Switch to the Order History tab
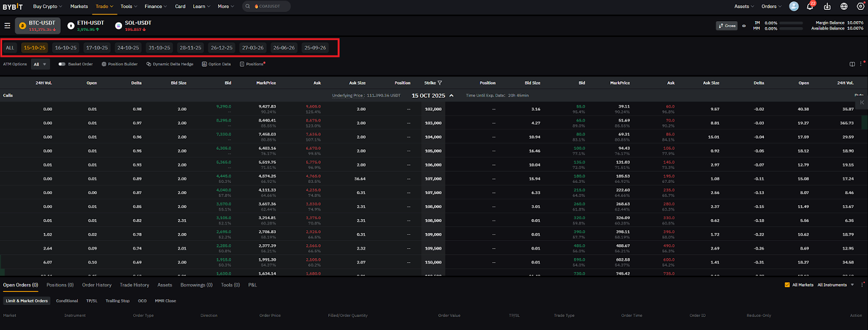The height and width of the screenshot is (330, 868). tap(97, 284)
